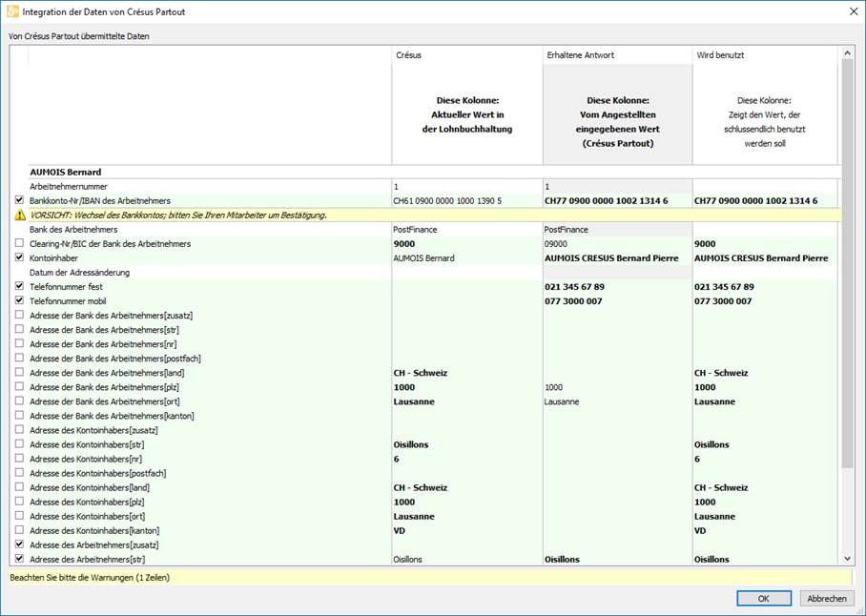This screenshot has height=616, width=866.
Task: Click the VORSICHT bank account warning text
Action: (x=178, y=216)
